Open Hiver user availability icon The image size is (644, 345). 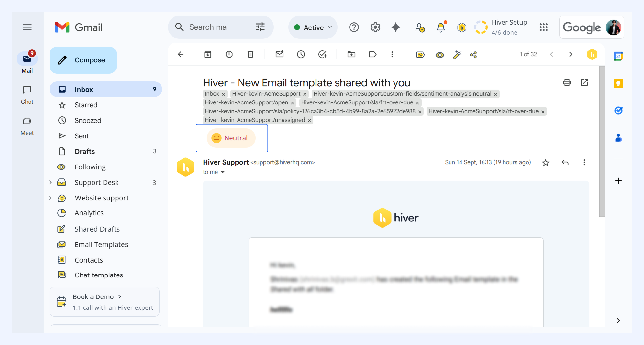click(x=420, y=28)
